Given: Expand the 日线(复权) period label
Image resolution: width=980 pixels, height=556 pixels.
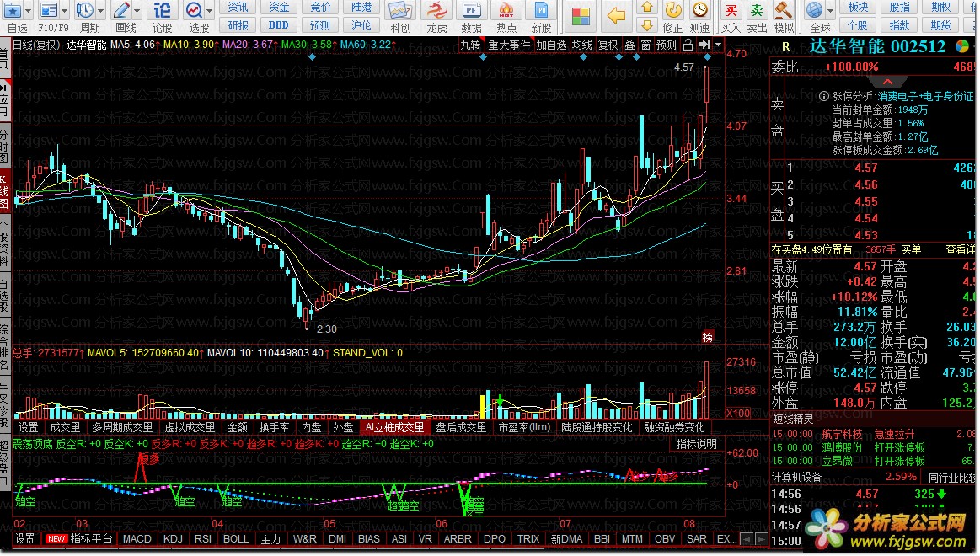Looking at the screenshot, I should 36,45.
